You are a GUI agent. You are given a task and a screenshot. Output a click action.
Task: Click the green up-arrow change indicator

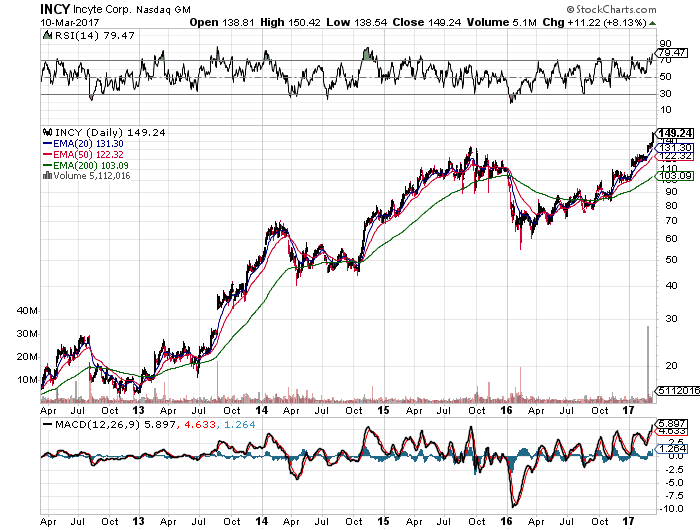(x=652, y=23)
